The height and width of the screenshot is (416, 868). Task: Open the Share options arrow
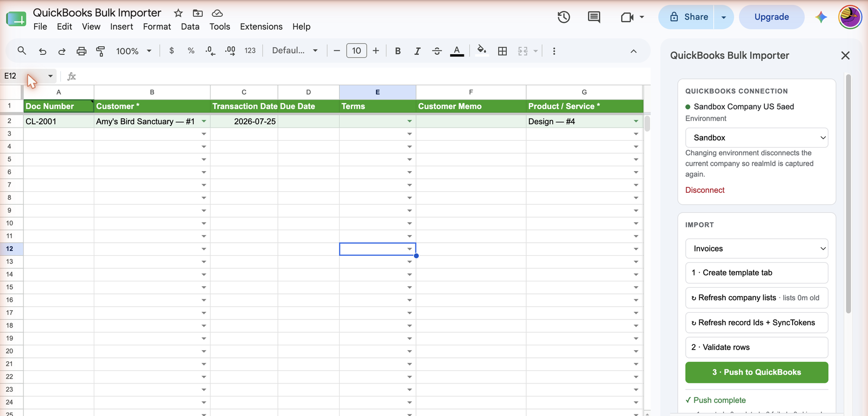(x=724, y=17)
